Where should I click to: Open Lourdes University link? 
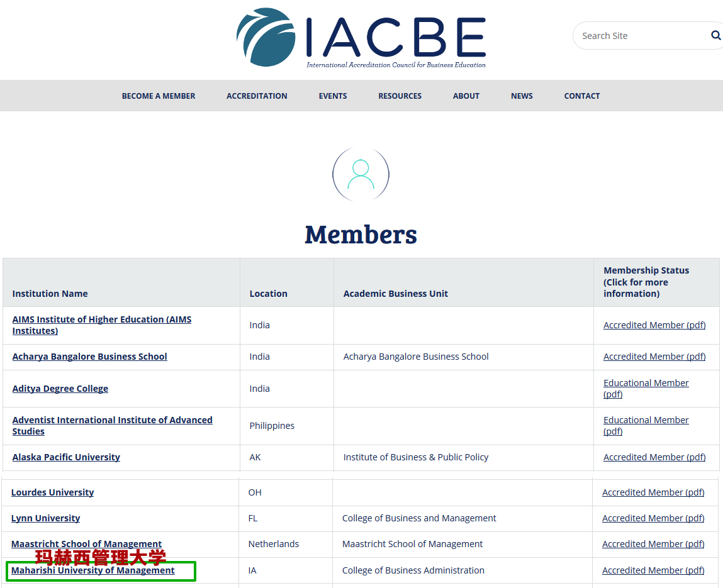53,492
